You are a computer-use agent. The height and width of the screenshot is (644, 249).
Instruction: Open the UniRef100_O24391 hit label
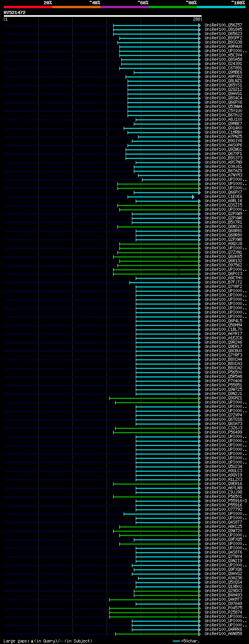223,64
